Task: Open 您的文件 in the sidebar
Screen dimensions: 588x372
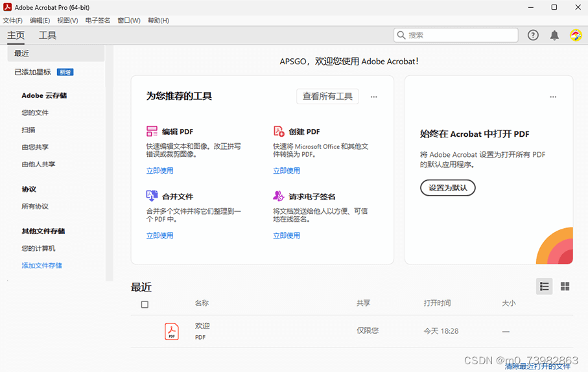Action: (35, 113)
